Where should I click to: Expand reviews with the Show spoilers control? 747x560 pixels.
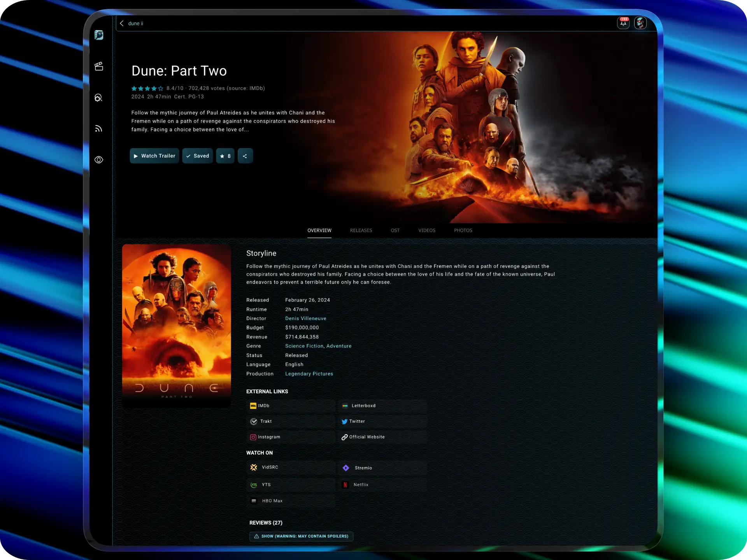point(301,536)
